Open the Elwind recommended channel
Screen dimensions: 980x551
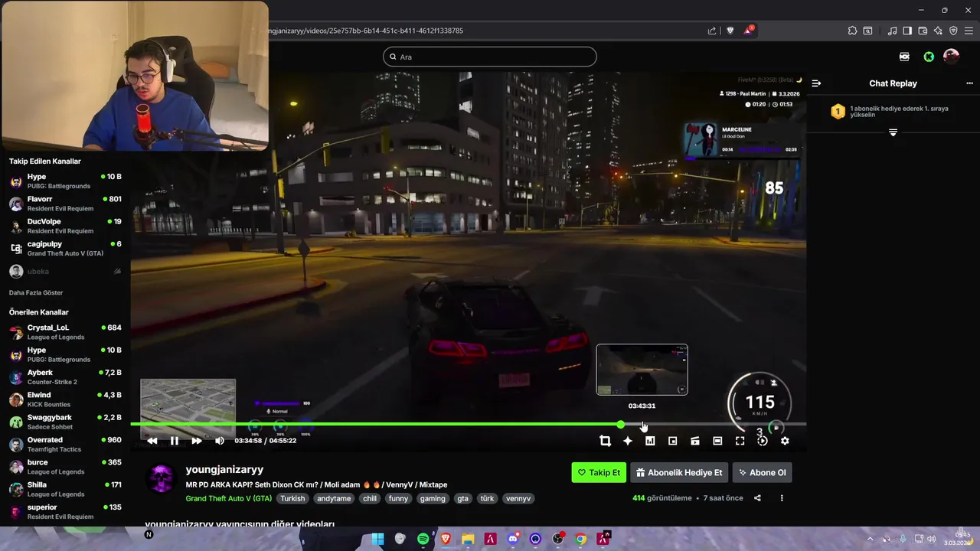click(x=65, y=399)
